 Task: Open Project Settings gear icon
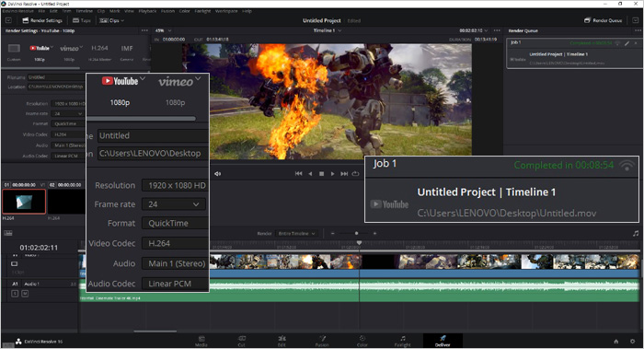633,342
